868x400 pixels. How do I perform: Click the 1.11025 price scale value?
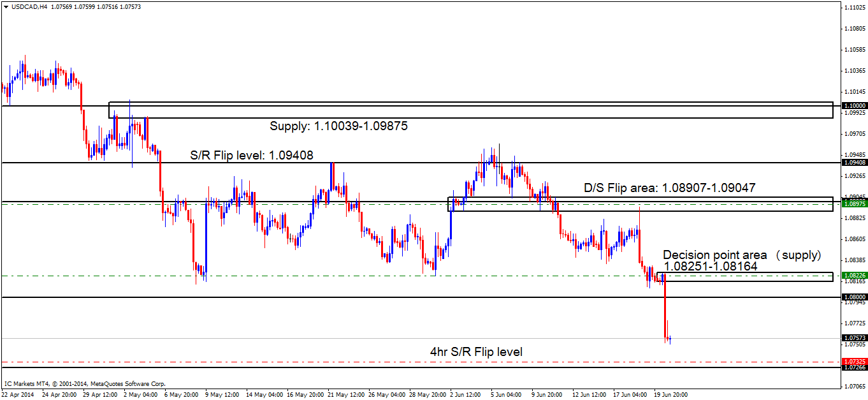pos(853,8)
